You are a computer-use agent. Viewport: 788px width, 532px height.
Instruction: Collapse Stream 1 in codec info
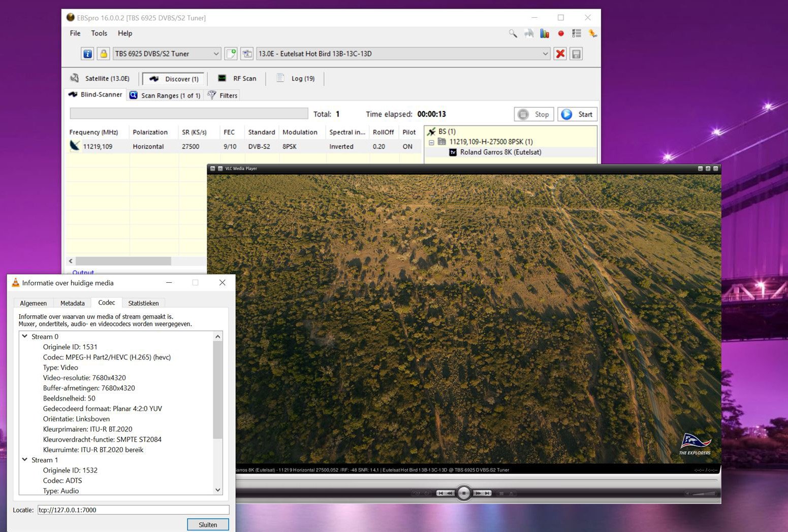pos(24,459)
